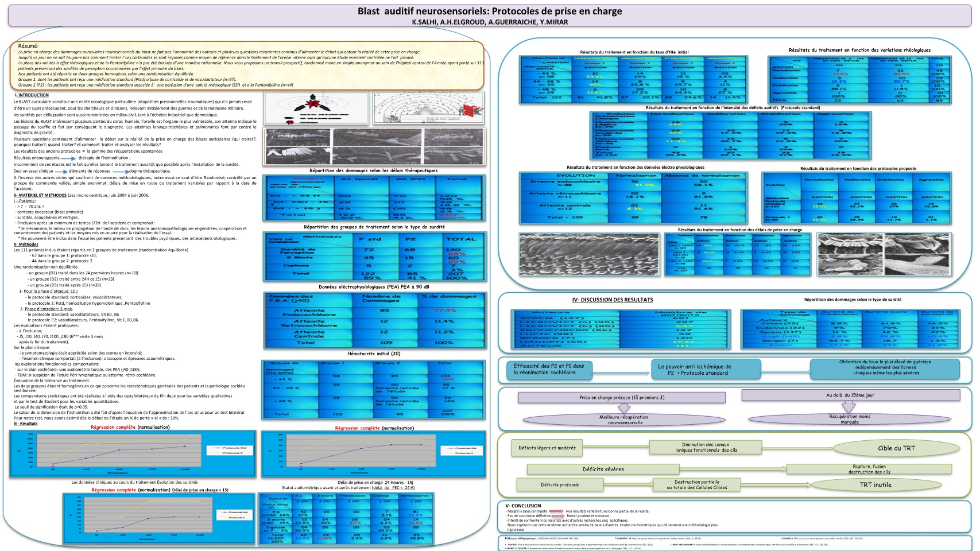
Task: Click the poster title "Blast auditif neurosensoriels"
Action: (x=489, y=11)
